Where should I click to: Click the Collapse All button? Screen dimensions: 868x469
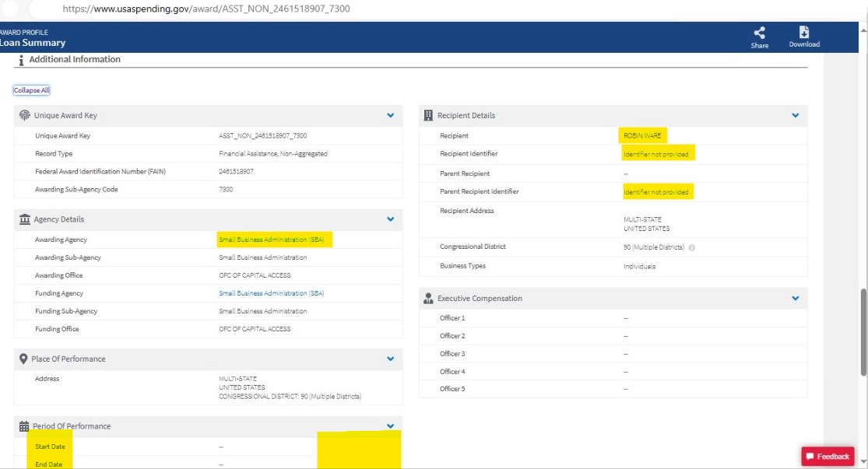pyautogui.click(x=32, y=90)
